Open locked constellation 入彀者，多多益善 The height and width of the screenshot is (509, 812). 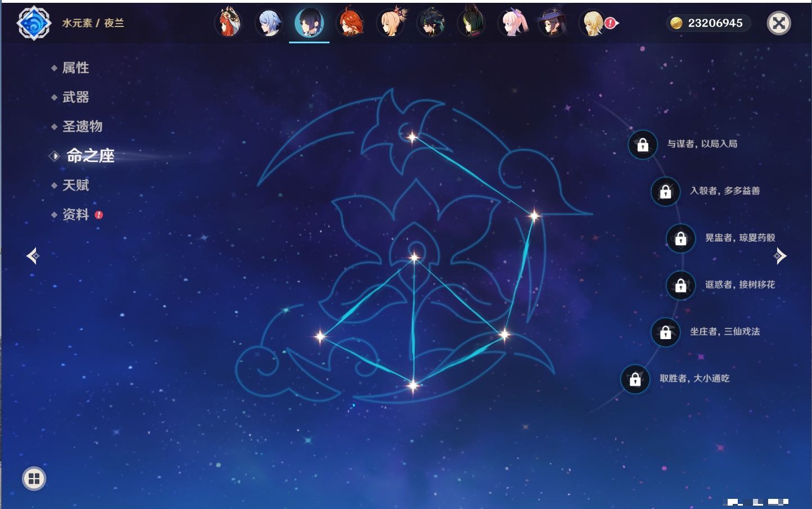[665, 191]
